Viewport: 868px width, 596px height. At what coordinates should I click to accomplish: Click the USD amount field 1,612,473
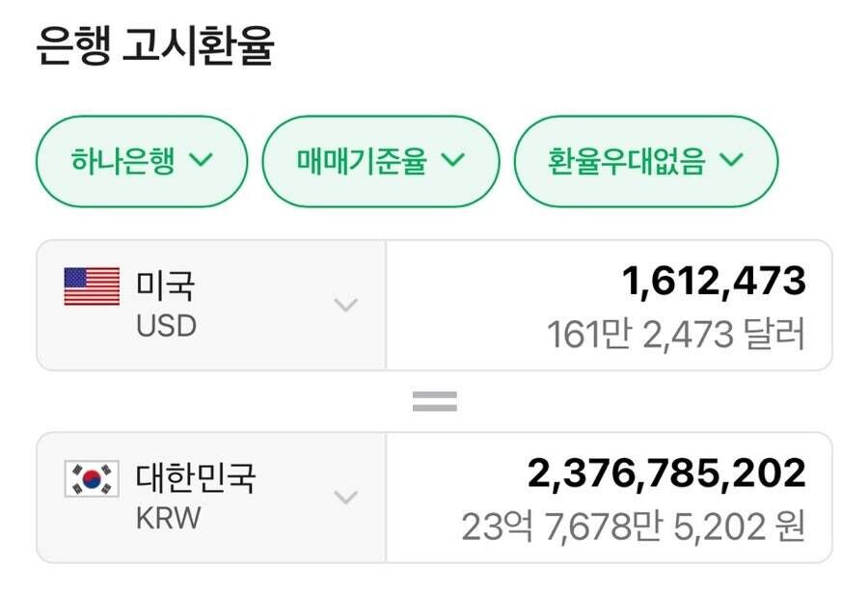(713, 281)
